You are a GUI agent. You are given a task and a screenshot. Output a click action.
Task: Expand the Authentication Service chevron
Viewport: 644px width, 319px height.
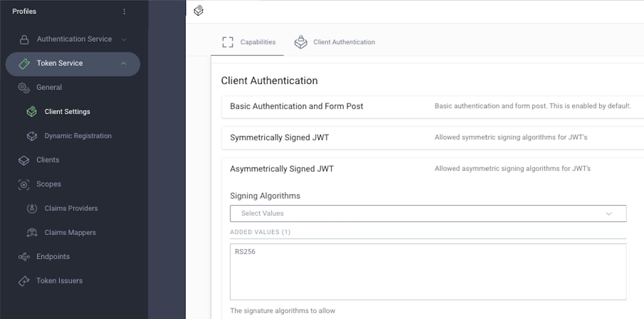click(124, 39)
